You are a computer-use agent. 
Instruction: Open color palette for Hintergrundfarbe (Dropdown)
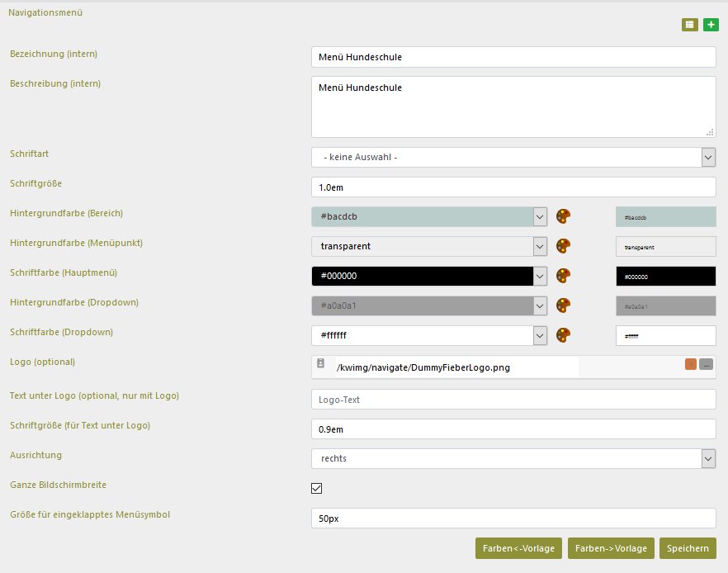(x=564, y=305)
